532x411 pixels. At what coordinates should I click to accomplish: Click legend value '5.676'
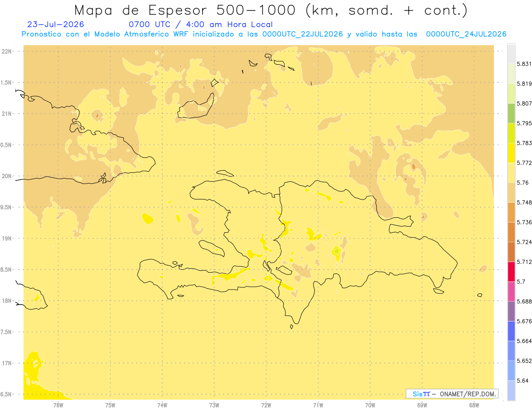[524, 321]
